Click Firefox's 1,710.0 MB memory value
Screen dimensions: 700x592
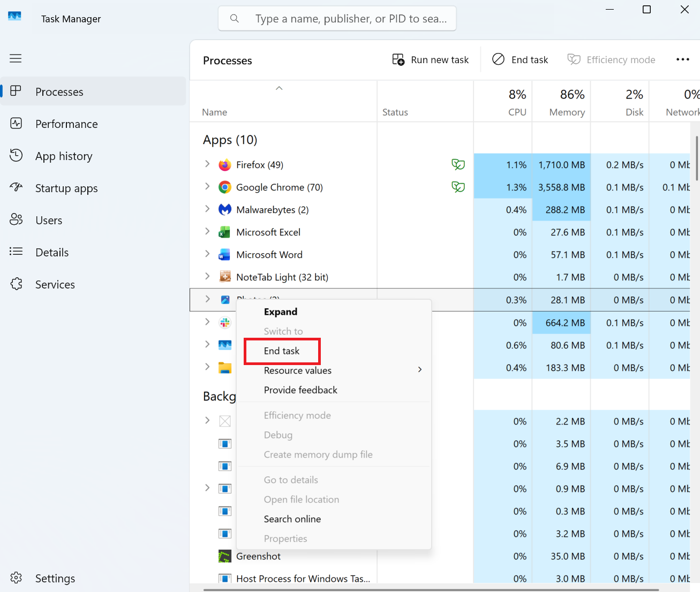click(561, 165)
